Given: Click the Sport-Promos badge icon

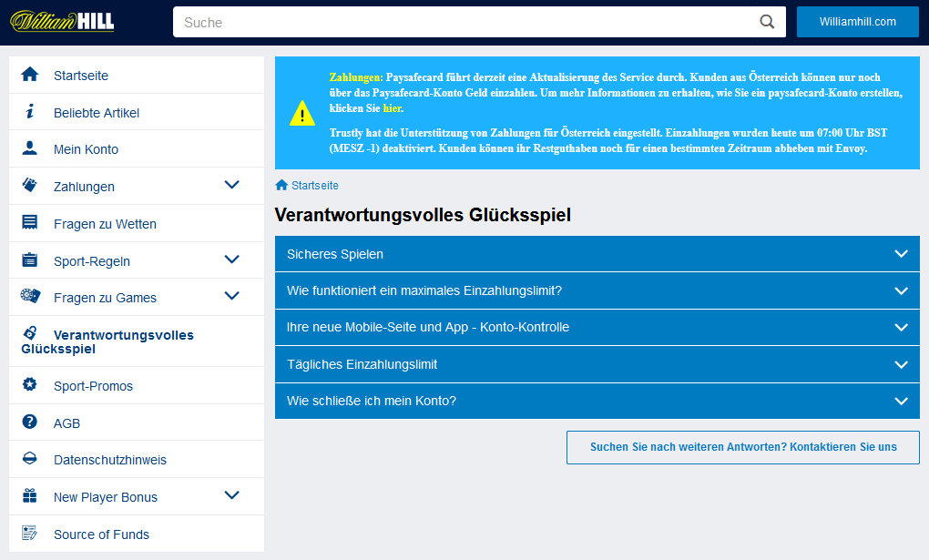Looking at the screenshot, I should (x=30, y=384).
